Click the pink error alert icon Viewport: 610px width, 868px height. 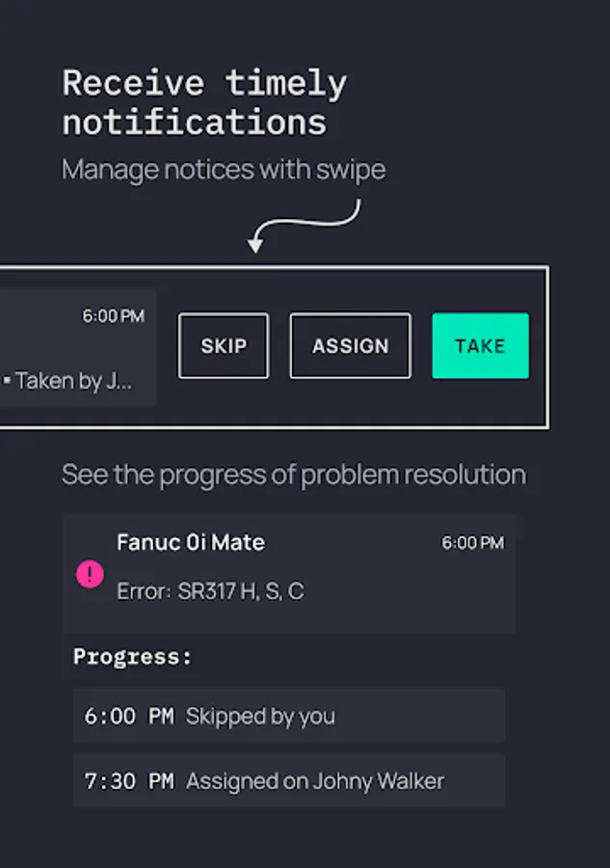90,576
